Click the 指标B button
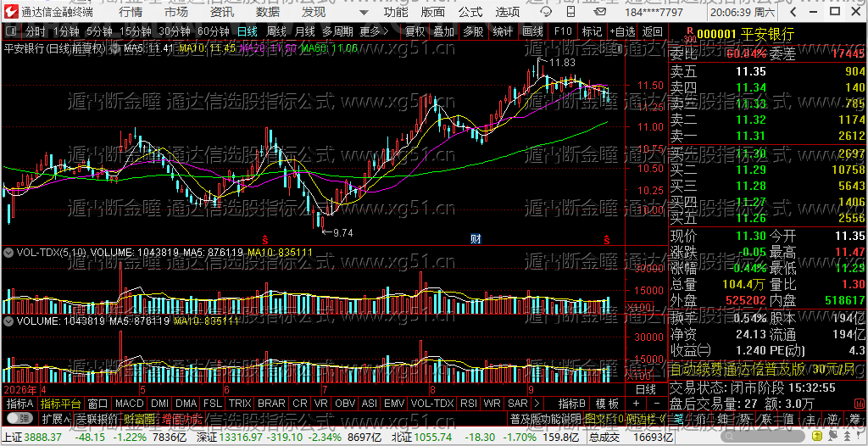This screenshot has width=868, height=446. coord(572,403)
